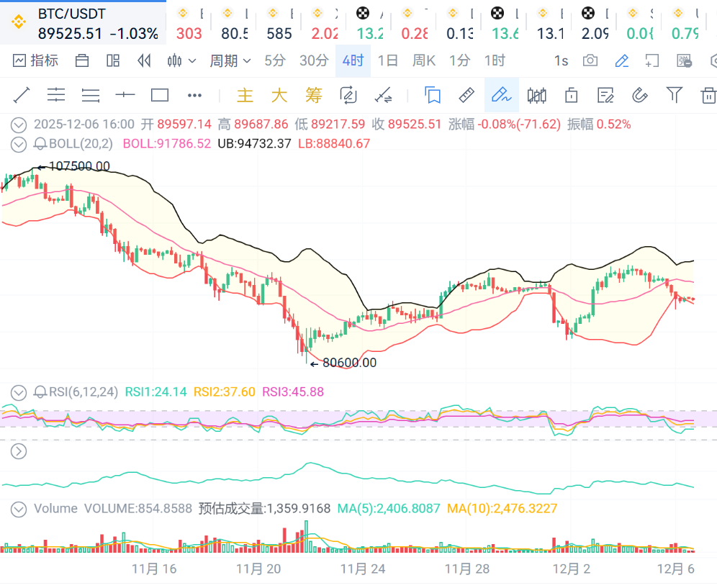Screen dimensions: 717x588
Task: Collapse the Volume panel chevron
Action: click(19, 509)
